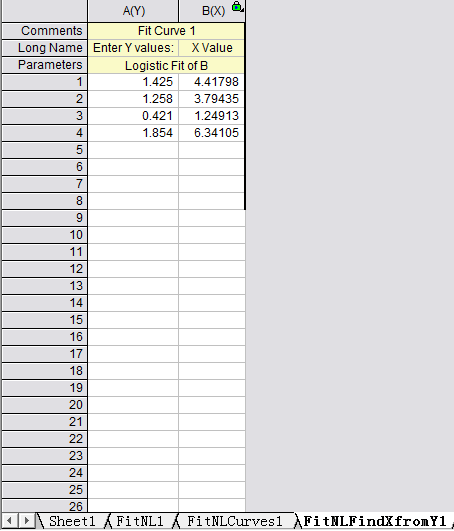
Task: Switch to the FitNLCurves1 tab
Action: coord(234,521)
